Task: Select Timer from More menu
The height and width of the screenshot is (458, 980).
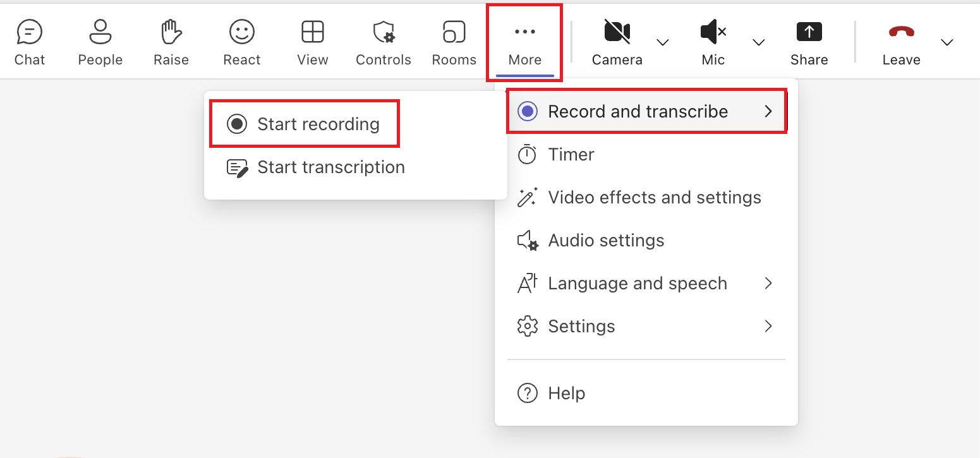Action: click(x=571, y=155)
